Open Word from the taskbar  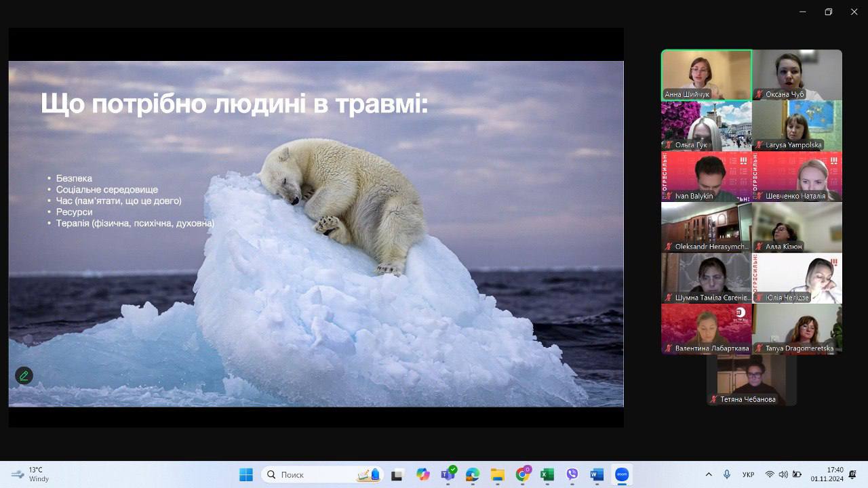[597, 474]
